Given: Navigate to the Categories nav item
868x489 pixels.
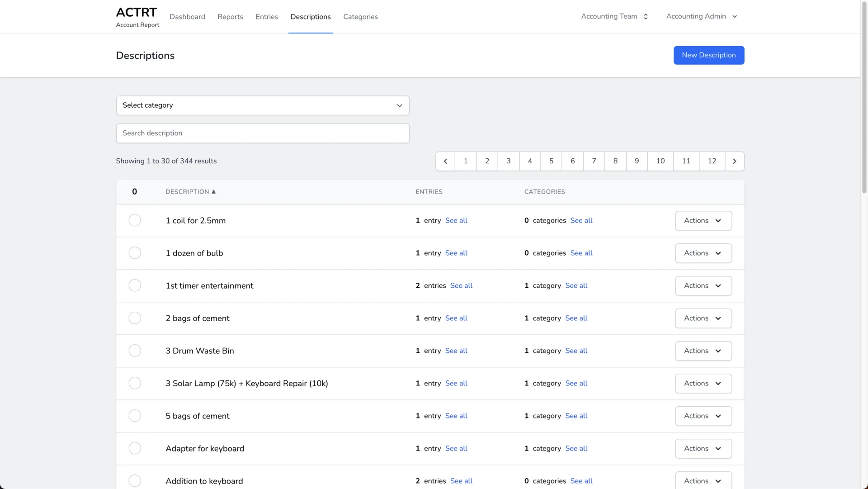Looking at the screenshot, I should pos(360,17).
